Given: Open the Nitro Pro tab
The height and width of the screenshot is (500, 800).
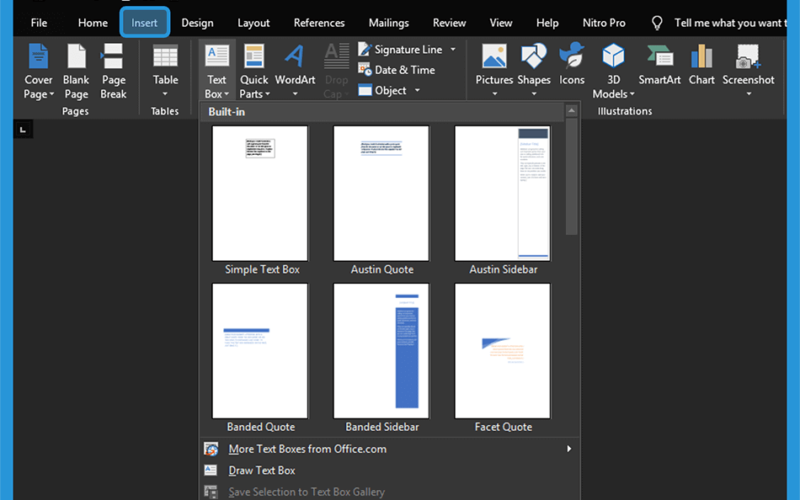Looking at the screenshot, I should [x=604, y=23].
